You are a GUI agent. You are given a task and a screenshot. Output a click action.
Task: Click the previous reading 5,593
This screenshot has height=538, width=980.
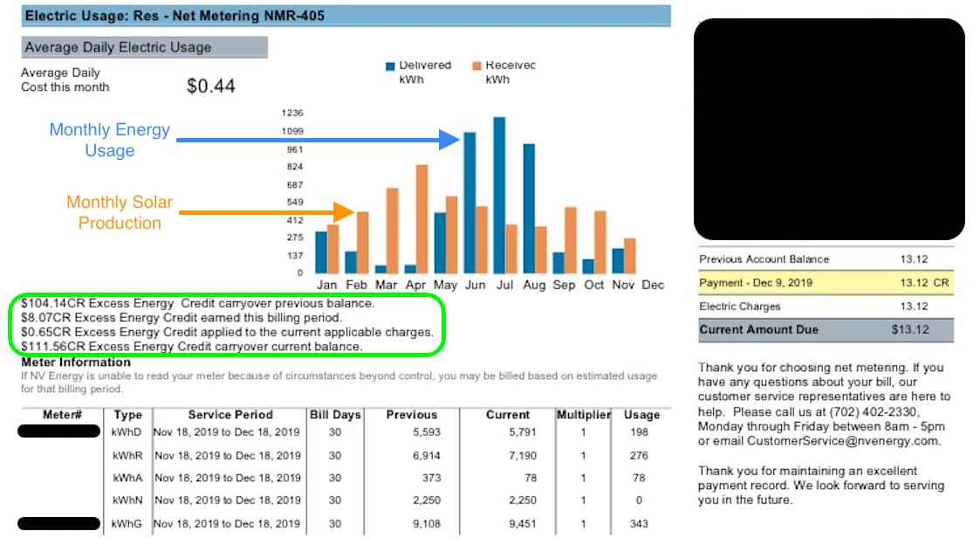click(x=427, y=432)
